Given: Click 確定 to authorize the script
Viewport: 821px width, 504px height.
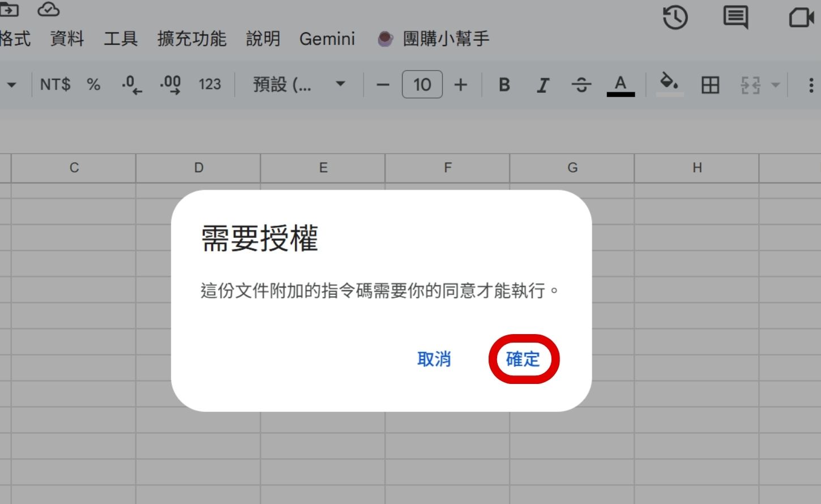Looking at the screenshot, I should (x=523, y=359).
